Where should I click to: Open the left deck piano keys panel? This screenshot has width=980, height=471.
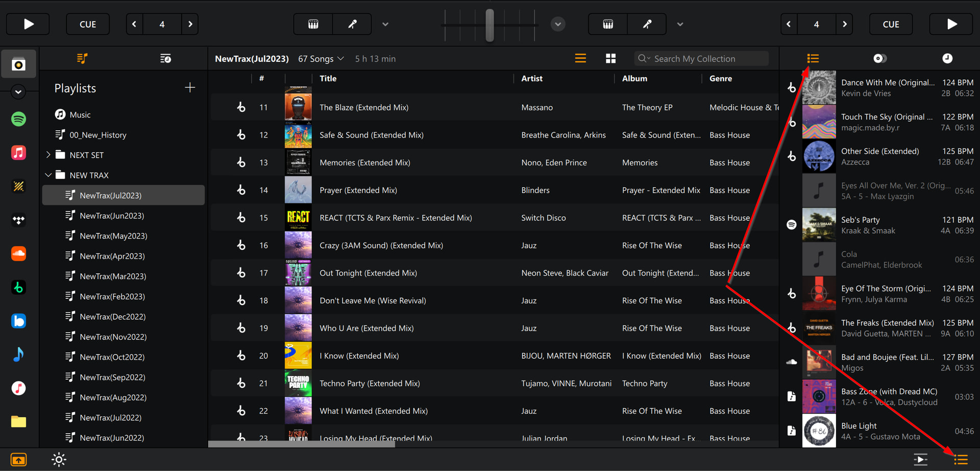[313, 24]
